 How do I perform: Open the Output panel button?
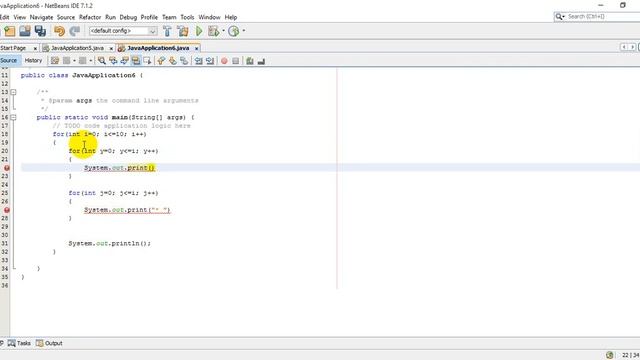[49, 343]
